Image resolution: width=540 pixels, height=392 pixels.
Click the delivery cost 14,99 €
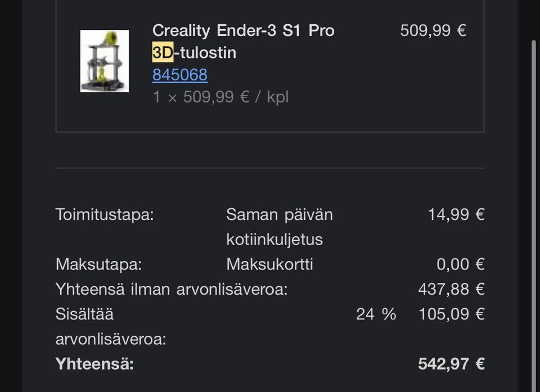pos(456,214)
